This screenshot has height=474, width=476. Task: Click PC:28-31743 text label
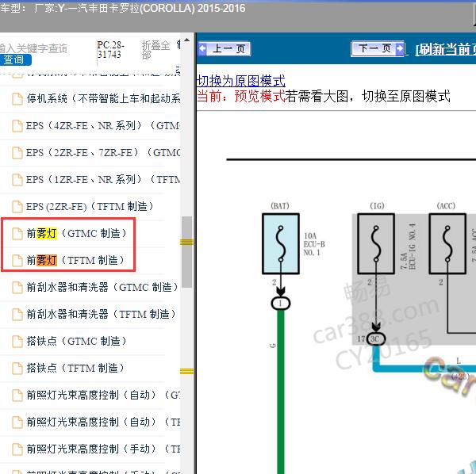point(110,50)
